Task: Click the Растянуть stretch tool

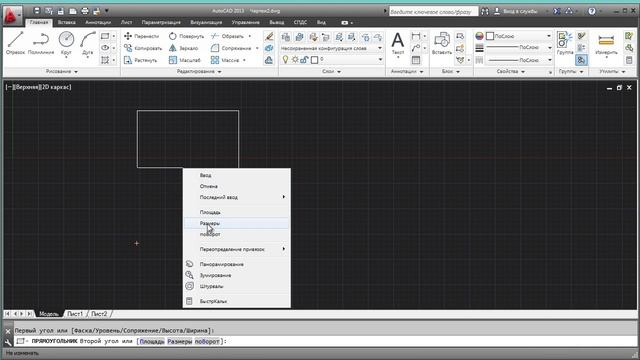Action: click(140, 60)
